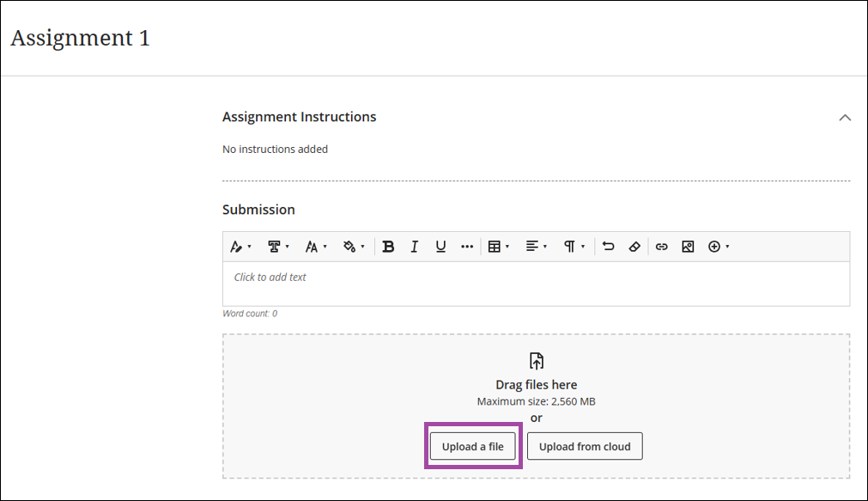Click into the submission text field
The width and height of the screenshot is (868, 501).
click(536, 284)
